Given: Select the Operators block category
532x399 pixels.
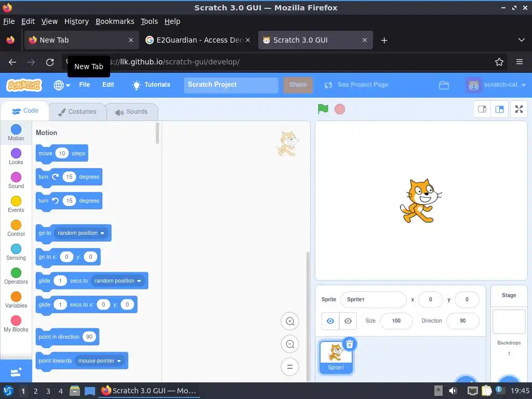Looking at the screenshot, I should point(16,276).
